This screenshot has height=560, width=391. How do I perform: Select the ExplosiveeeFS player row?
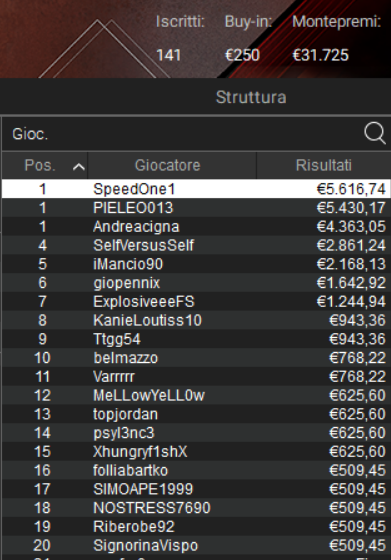click(x=196, y=301)
